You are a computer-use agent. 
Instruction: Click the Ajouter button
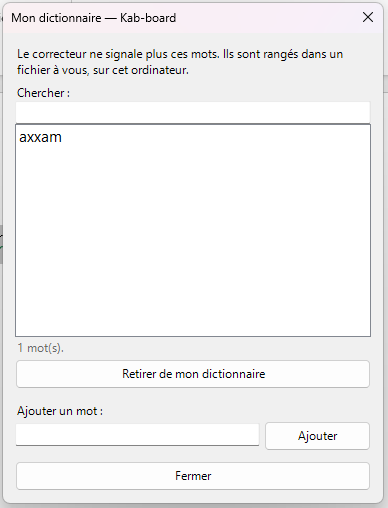(x=317, y=436)
